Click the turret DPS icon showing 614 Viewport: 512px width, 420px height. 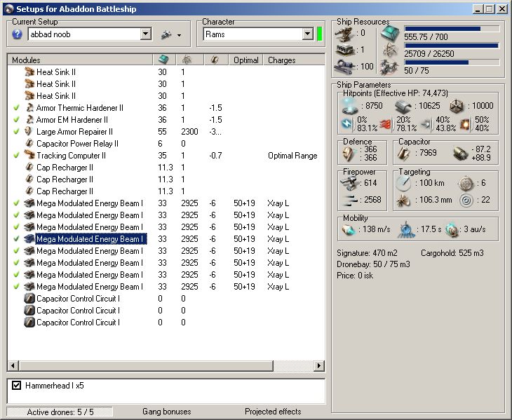[x=349, y=184]
